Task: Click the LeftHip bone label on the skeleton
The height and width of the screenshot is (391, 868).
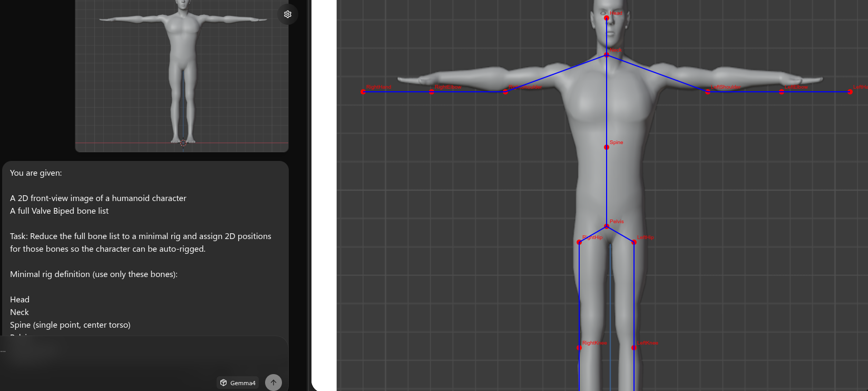Action: click(x=645, y=237)
